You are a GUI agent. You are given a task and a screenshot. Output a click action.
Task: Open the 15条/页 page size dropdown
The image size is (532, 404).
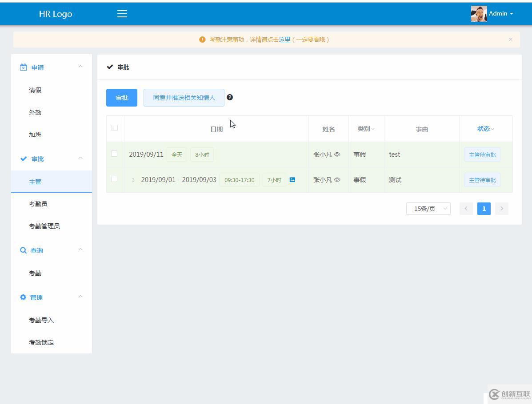pyautogui.click(x=428, y=208)
